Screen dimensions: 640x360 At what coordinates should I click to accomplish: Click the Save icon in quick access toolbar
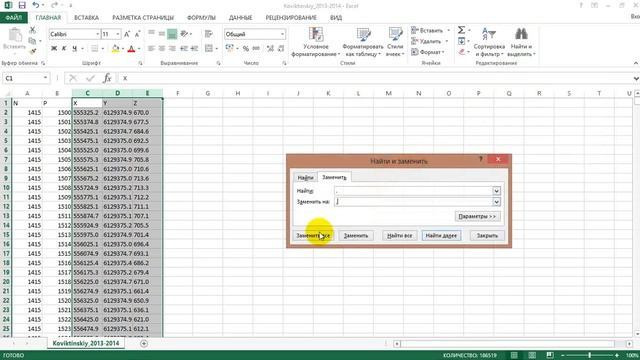click(22, 5)
